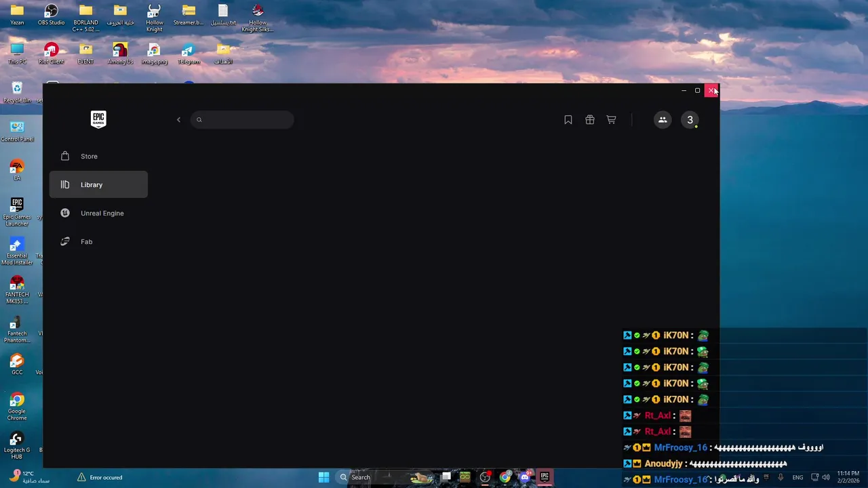Launch Among Us desktop shortcut
868x488 pixels.
pyautogui.click(x=120, y=54)
